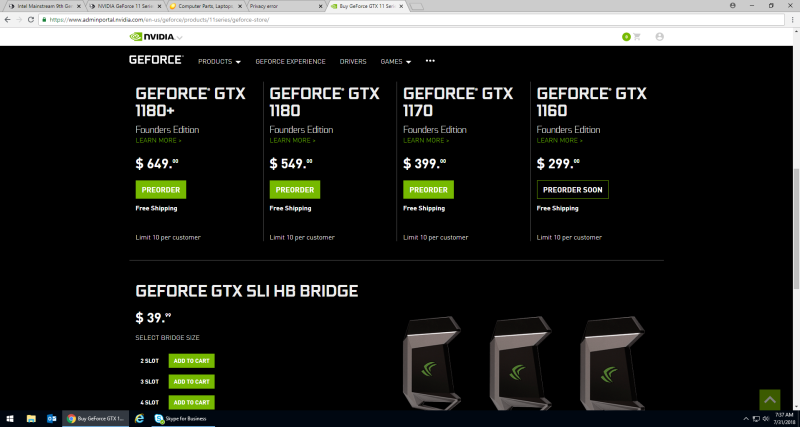The height and width of the screenshot is (427, 800).
Task: Reload the page with the refresh icon
Action: [31, 20]
